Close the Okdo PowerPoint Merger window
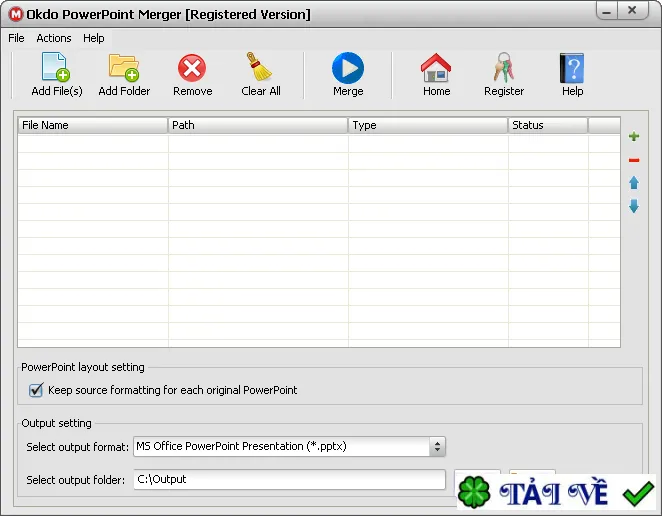This screenshot has width=662, height=516. (632, 11)
